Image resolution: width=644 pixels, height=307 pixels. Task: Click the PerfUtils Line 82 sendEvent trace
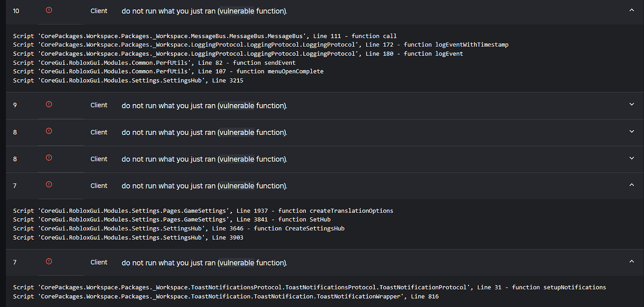154,63
